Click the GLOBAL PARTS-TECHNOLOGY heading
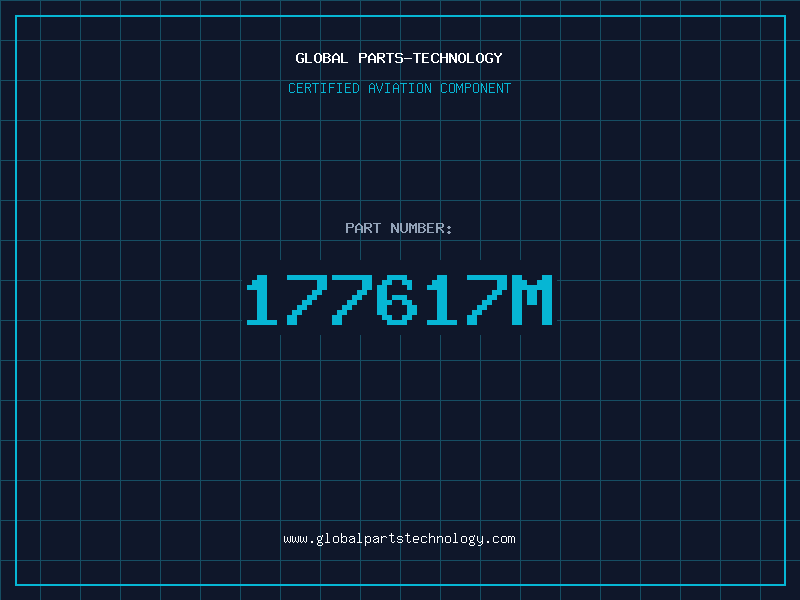 (x=399, y=58)
